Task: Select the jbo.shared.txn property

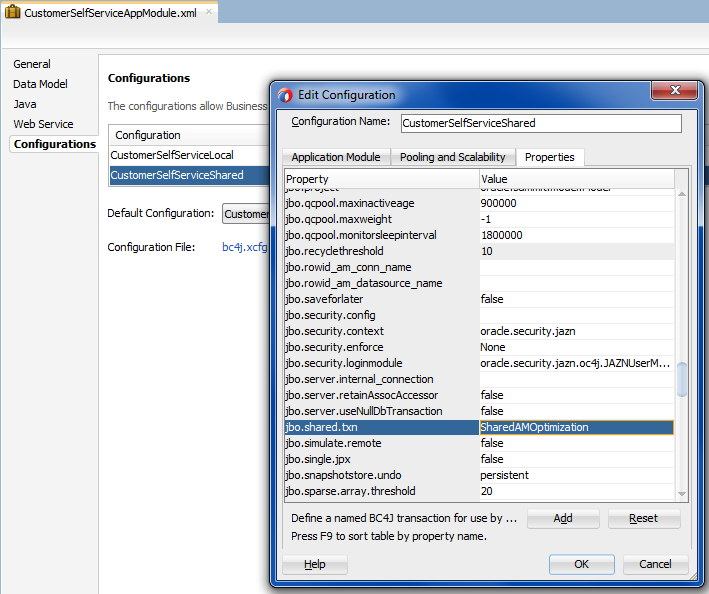Action: tap(382, 427)
